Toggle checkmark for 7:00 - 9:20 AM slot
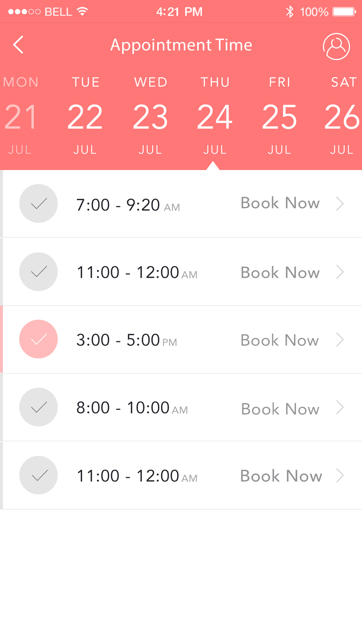The height and width of the screenshot is (644, 362). point(38,203)
